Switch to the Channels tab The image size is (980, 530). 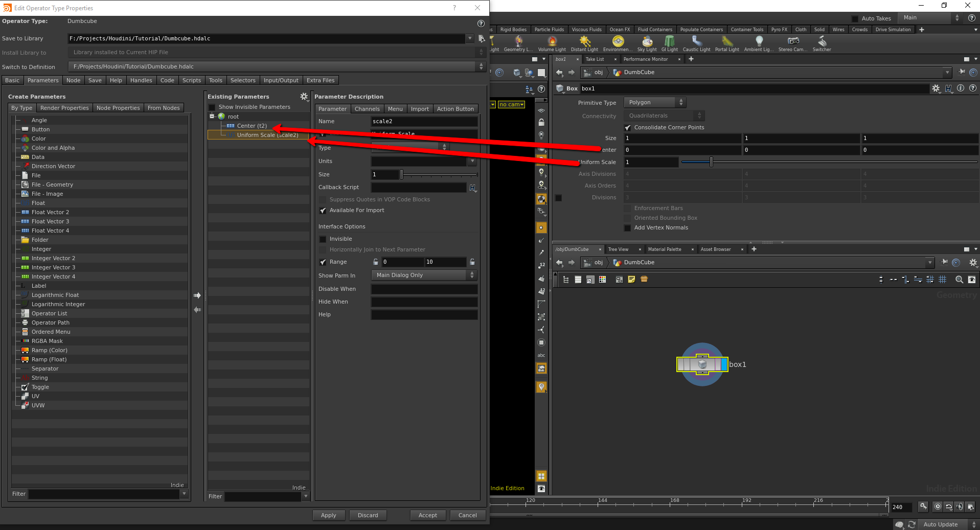[367, 109]
